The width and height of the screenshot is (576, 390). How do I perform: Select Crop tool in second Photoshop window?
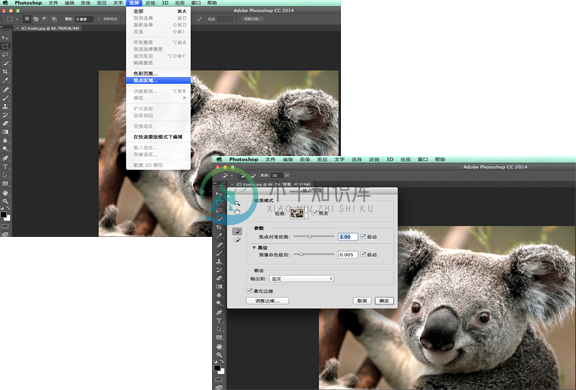coord(219,227)
